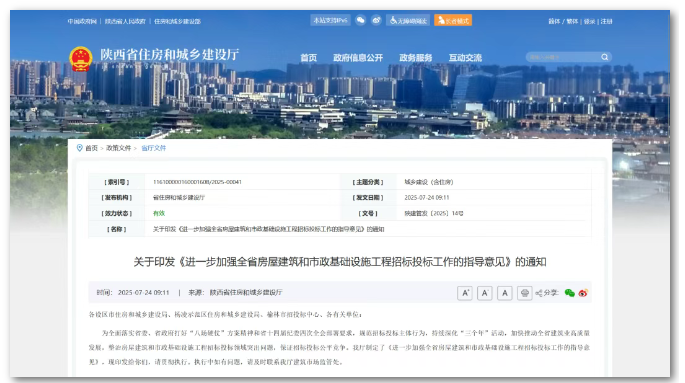The width and height of the screenshot is (685, 383).
Task: Click the print article icon
Action: pyautogui.click(x=525, y=293)
